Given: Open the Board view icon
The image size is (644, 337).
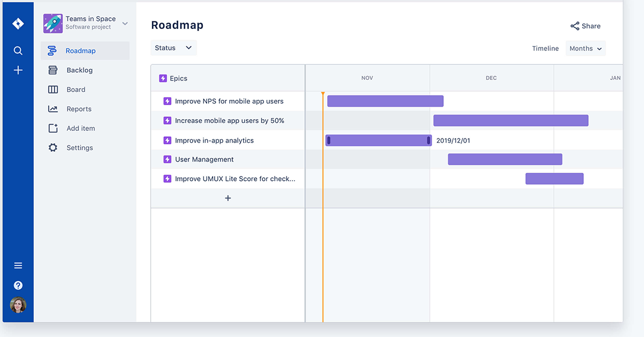Looking at the screenshot, I should point(52,89).
